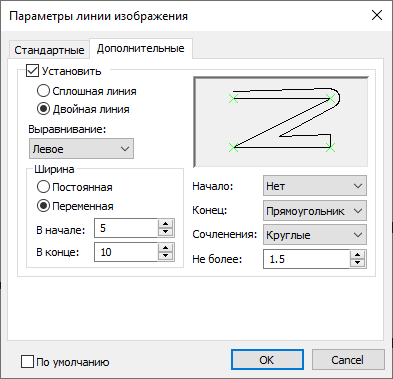393x379 pixels.
Task: Click the Cancel button
Action: tap(348, 360)
